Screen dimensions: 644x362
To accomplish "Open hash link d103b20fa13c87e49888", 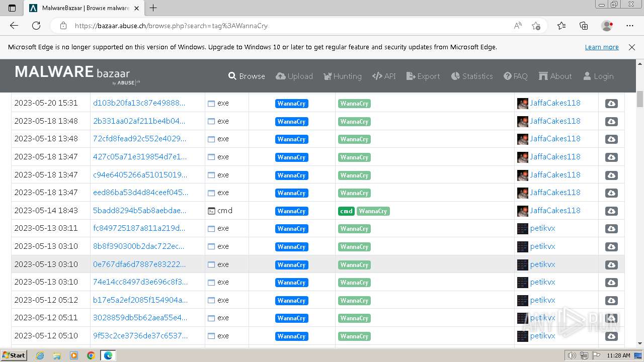I will pos(139,103).
